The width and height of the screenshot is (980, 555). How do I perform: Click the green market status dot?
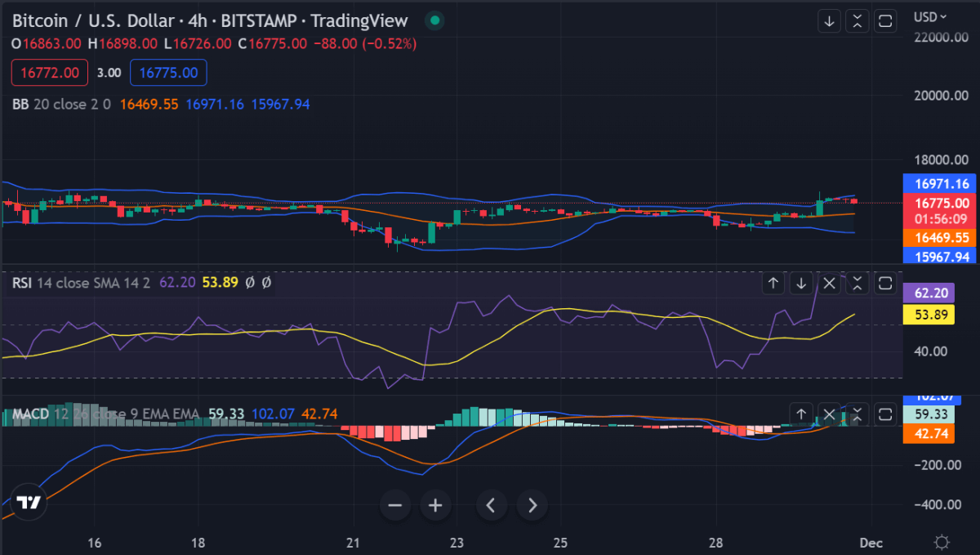(435, 20)
